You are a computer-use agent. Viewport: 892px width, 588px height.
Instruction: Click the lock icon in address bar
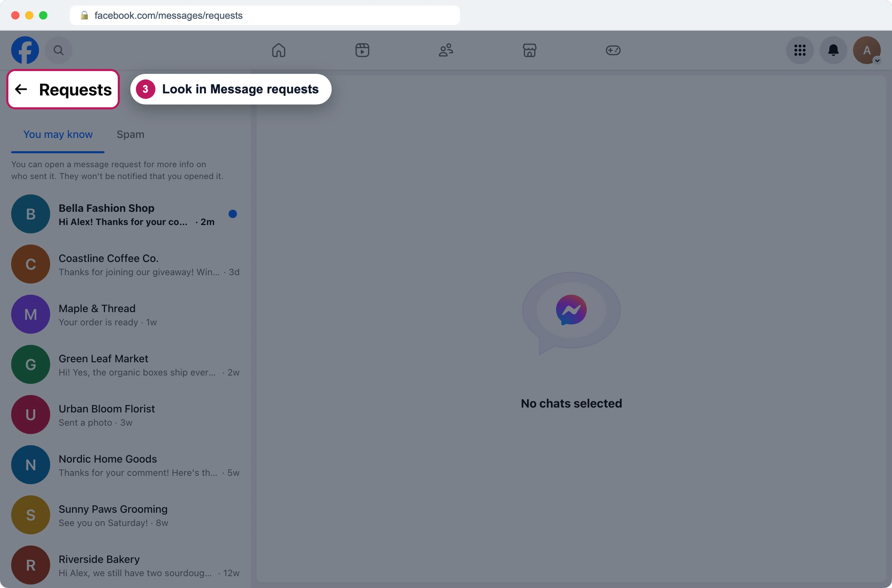click(84, 15)
